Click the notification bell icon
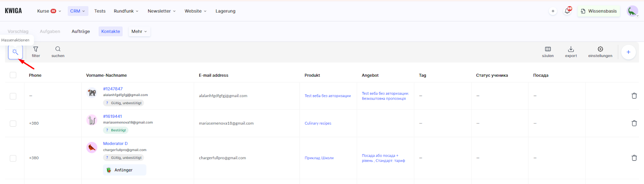The width and height of the screenshot is (644, 184). click(567, 11)
